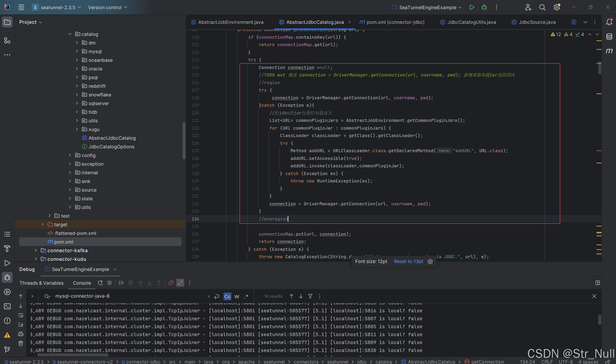Go to previous search occurrence arrow
The width and height of the screenshot is (616, 364).
292,296
